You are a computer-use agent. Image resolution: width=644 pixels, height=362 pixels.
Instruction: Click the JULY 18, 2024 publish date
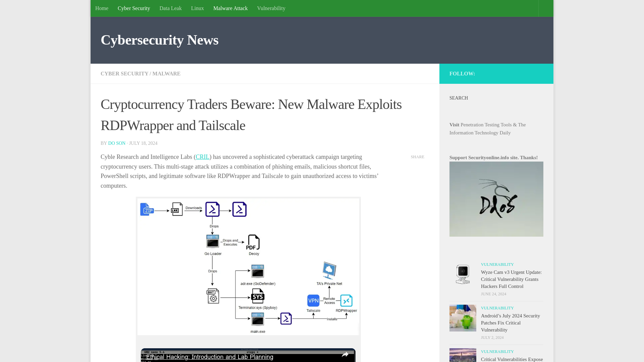143,143
